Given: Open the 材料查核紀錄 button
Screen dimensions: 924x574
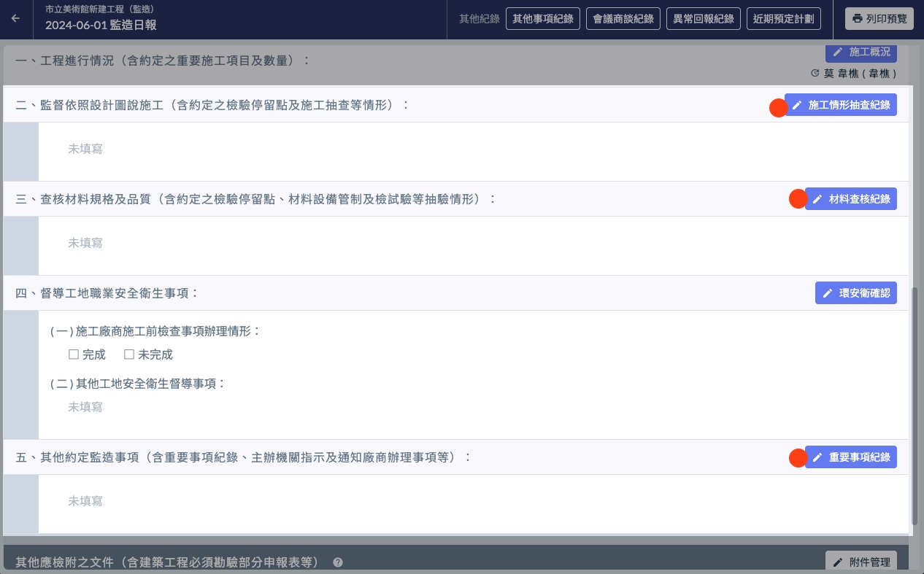Looking at the screenshot, I should click(851, 199).
